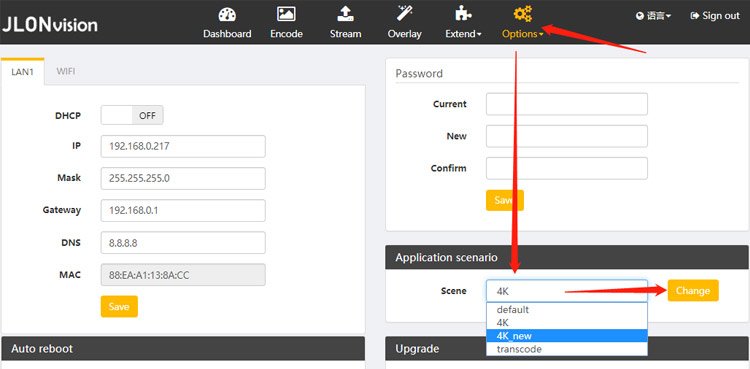The height and width of the screenshot is (369, 750).
Task: Click the MAC address field
Action: coord(183,275)
